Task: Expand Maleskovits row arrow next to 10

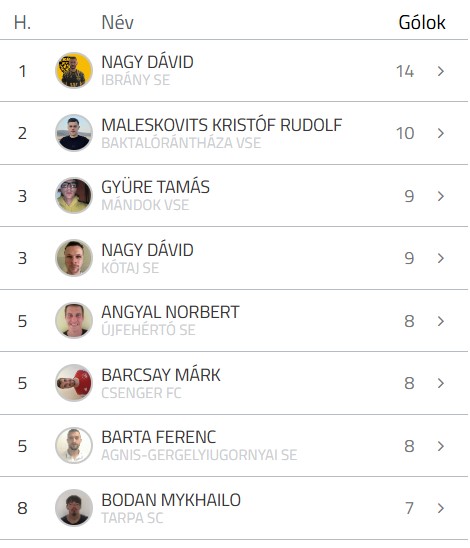Action: coord(441,133)
